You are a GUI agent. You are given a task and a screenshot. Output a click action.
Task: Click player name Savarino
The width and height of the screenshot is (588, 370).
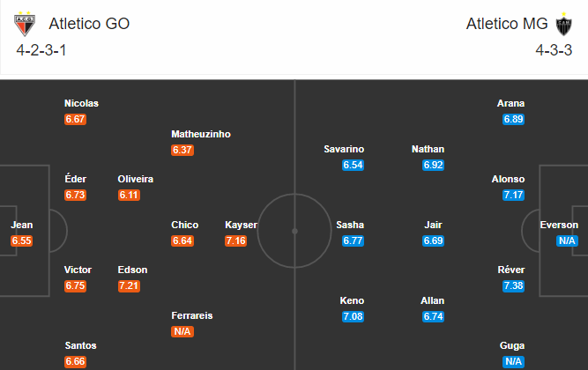click(344, 149)
